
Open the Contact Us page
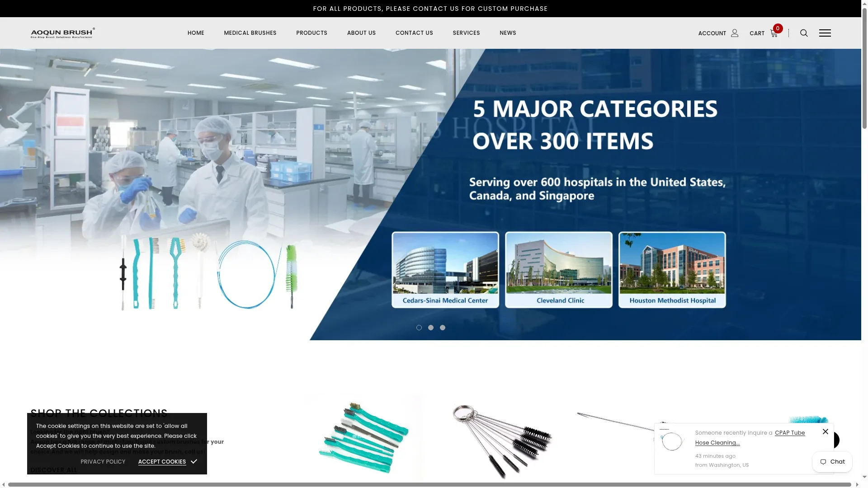tap(414, 33)
